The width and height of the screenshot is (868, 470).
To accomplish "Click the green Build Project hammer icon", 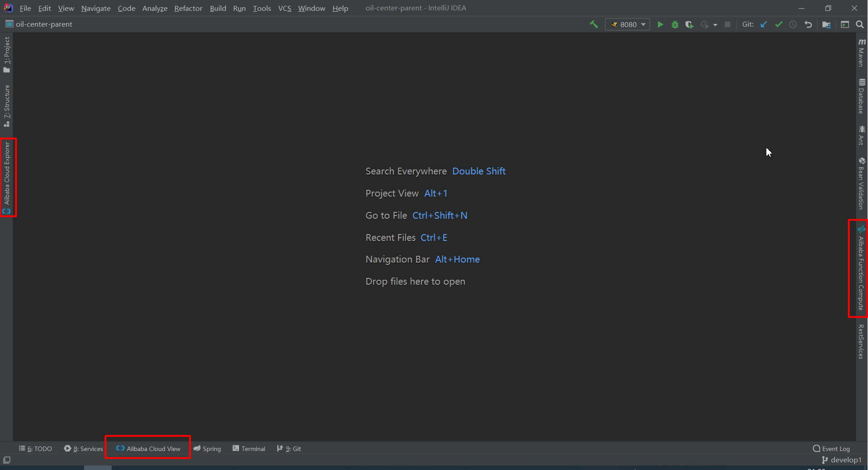I will (594, 24).
